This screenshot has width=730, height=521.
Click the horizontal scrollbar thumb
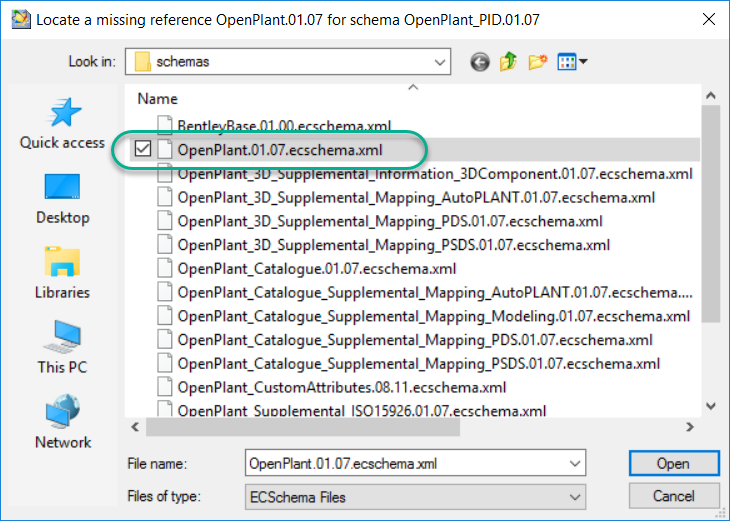click(303, 426)
